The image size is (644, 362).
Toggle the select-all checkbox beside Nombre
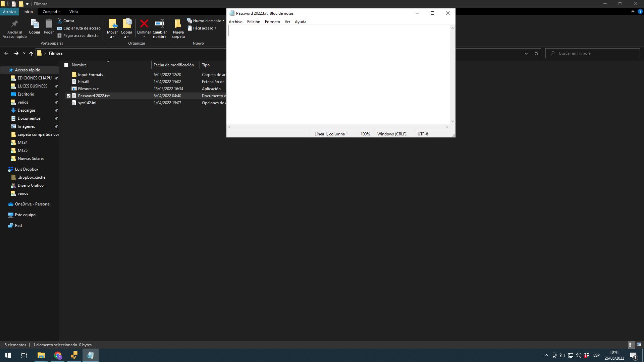[66, 65]
